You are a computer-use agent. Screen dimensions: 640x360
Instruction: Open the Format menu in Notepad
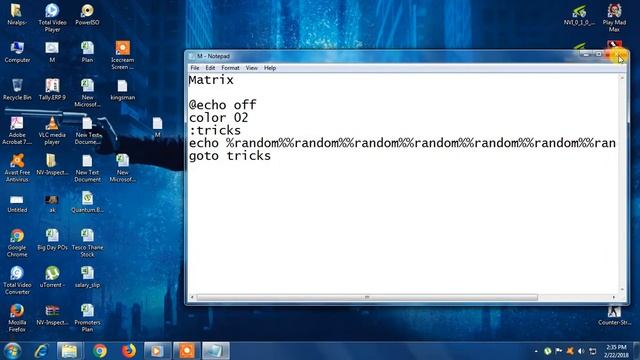pos(230,68)
